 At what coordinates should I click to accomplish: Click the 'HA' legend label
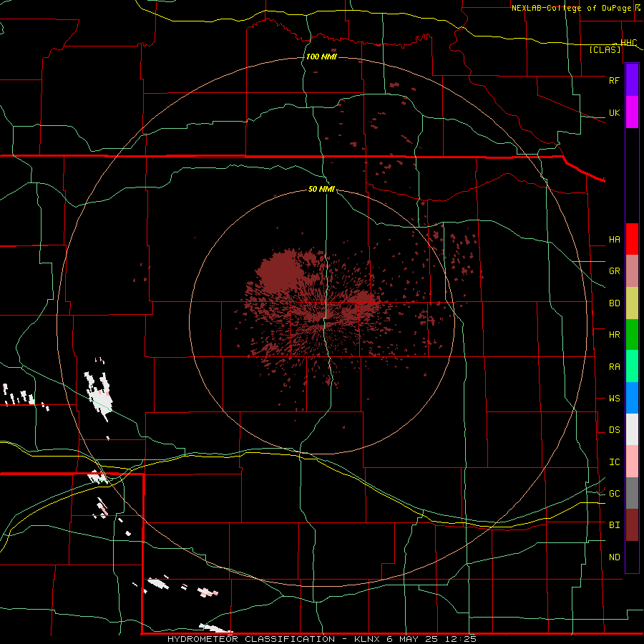point(614,240)
